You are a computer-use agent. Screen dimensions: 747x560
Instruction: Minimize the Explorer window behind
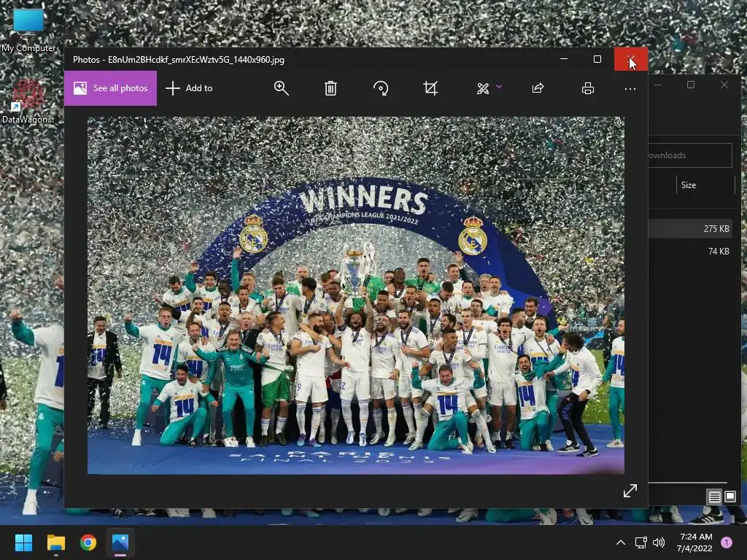pos(658,85)
